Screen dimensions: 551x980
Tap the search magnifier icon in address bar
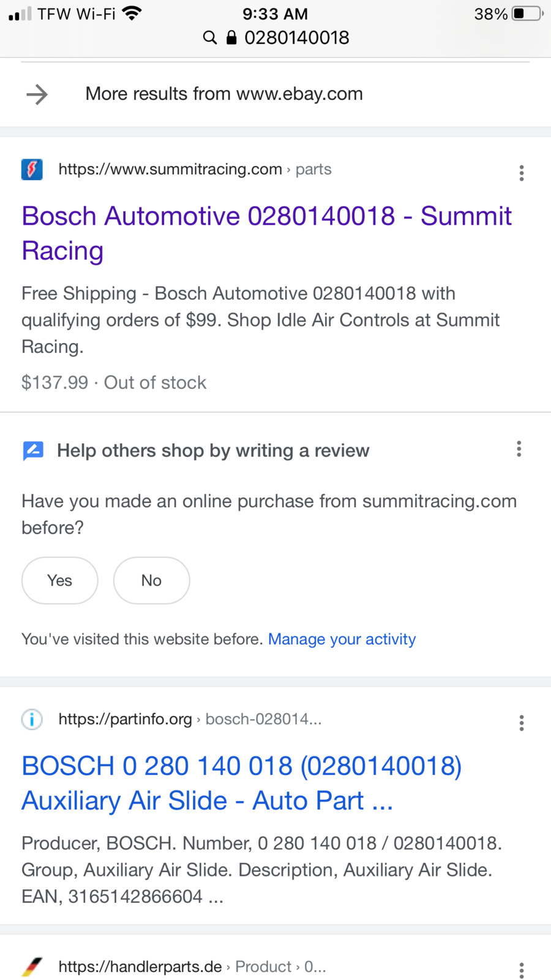click(x=210, y=38)
